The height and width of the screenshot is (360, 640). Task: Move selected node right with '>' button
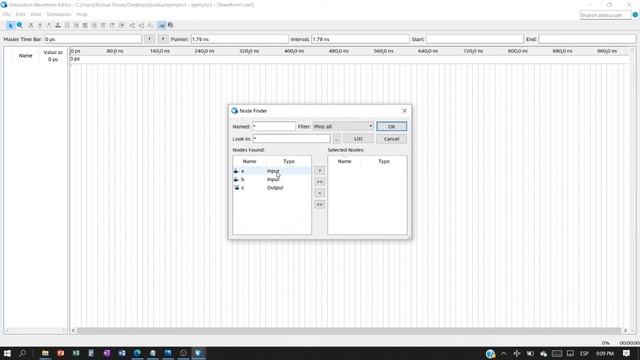pos(320,171)
